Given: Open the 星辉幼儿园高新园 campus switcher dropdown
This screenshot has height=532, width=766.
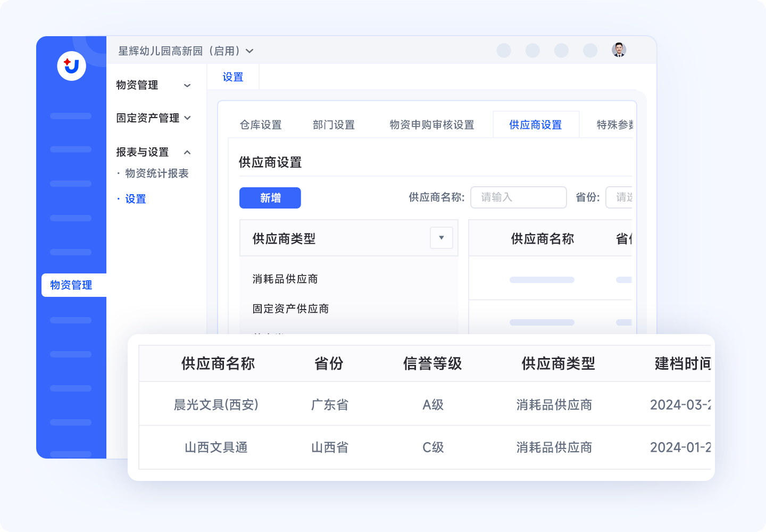Looking at the screenshot, I should [186, 51].
